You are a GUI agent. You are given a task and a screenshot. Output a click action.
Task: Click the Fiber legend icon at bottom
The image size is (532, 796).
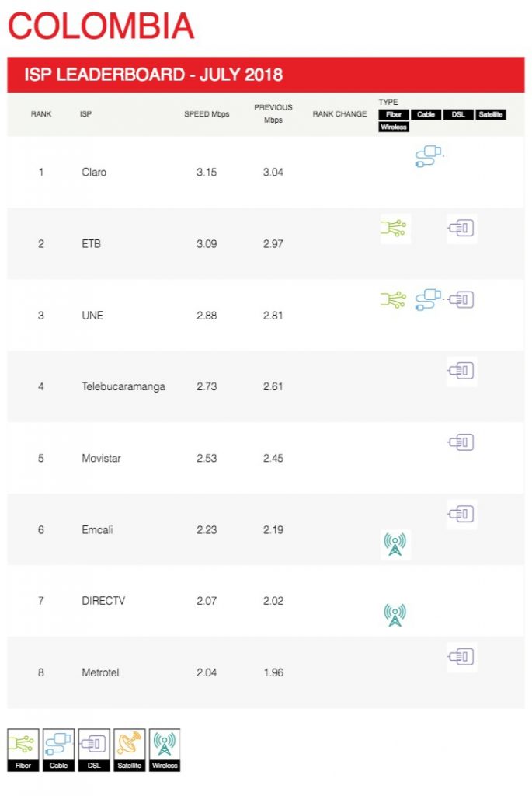[23, 750]
